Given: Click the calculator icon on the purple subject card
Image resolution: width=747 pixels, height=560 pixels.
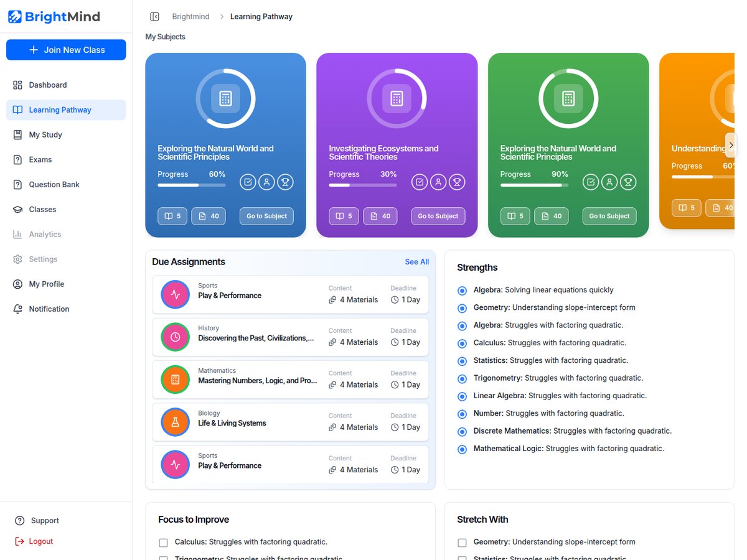Looking at the screenshot, I should (397, 98).
